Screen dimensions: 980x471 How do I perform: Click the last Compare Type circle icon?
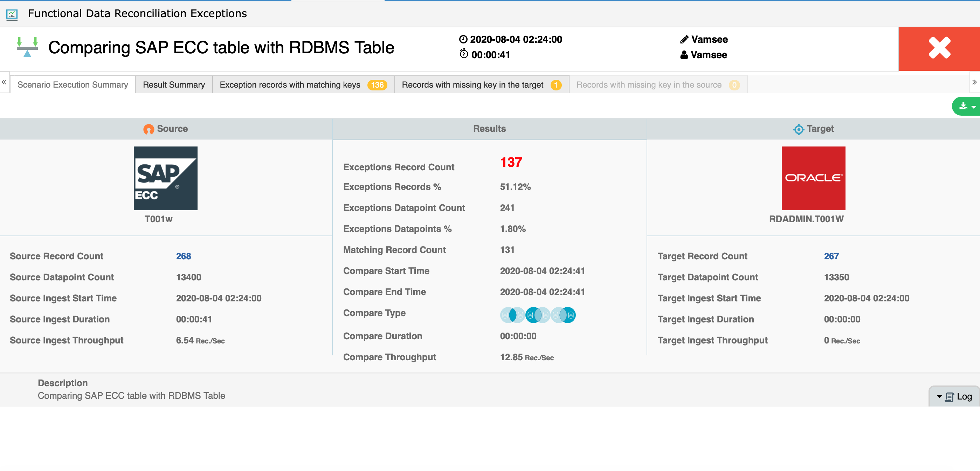[x=564, y=315]
